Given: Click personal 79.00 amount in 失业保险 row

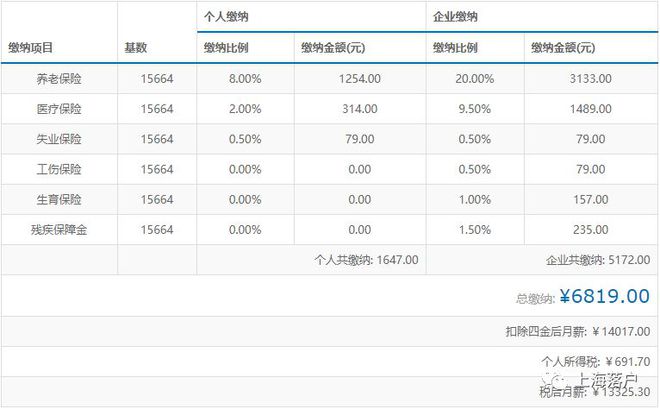Looking at the screenshot, I should (x=360, y=139).
